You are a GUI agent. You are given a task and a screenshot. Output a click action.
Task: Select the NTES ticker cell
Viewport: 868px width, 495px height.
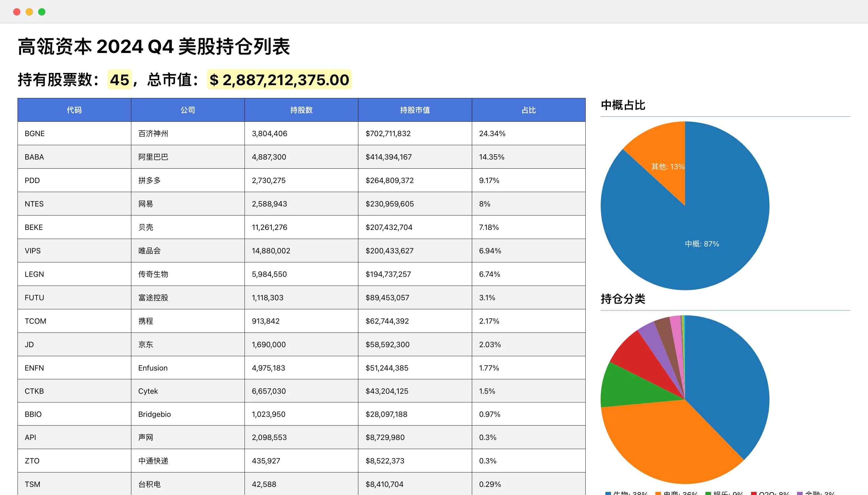(74, 204)
